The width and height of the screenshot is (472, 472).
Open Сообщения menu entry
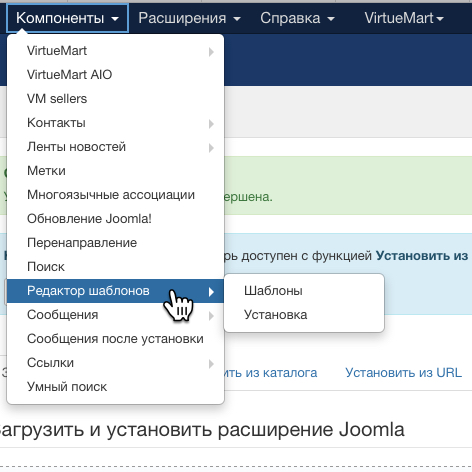point(115,315)
